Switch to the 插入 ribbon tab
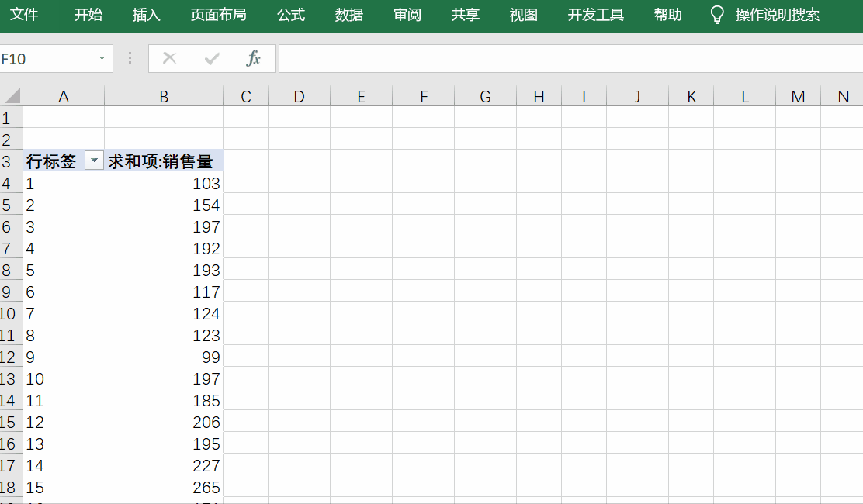 (x=146, y=15)
